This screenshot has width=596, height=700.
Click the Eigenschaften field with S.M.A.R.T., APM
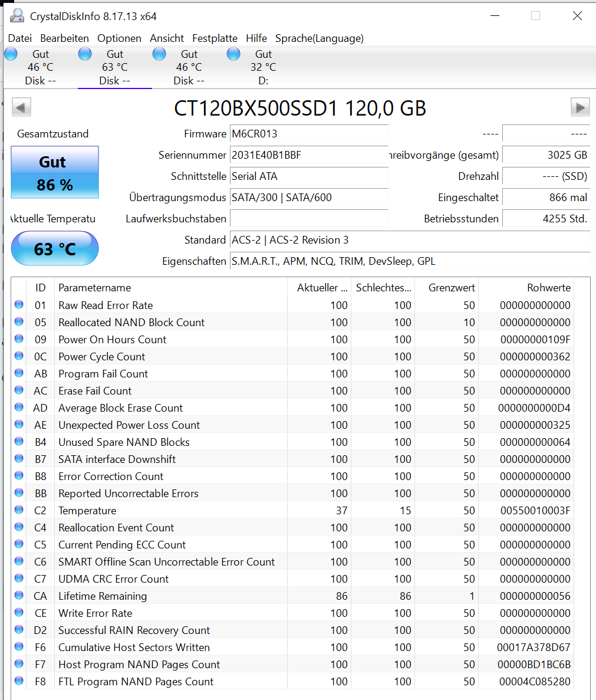click(410, 261)
